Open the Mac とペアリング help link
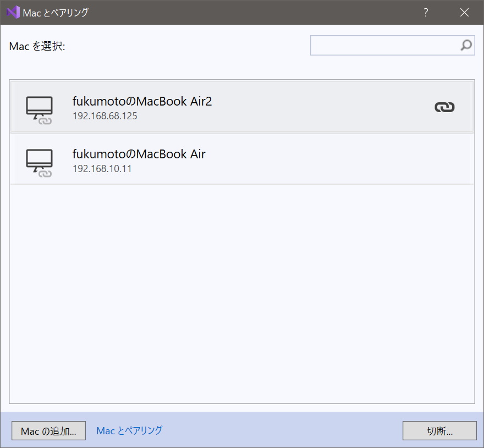484x448 pixels. 129,431
